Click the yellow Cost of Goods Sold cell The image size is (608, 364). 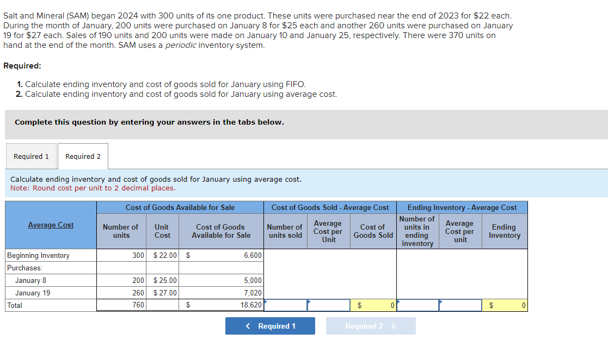click(x=373, y=305)
